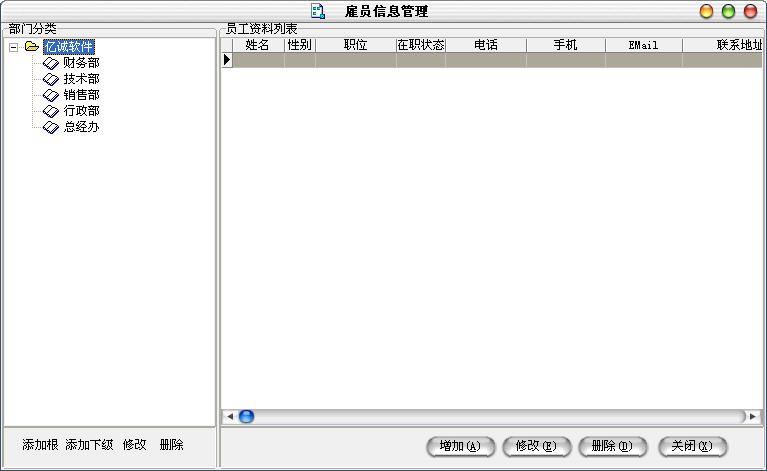Screen dimensions: 767x471
Task: Click the empty 姓名 cell in first row
Action: tap(258, 60)
